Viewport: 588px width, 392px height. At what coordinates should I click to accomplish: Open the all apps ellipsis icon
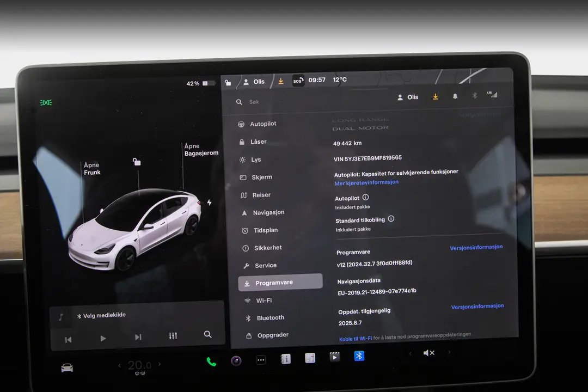[x=261, y=360]
